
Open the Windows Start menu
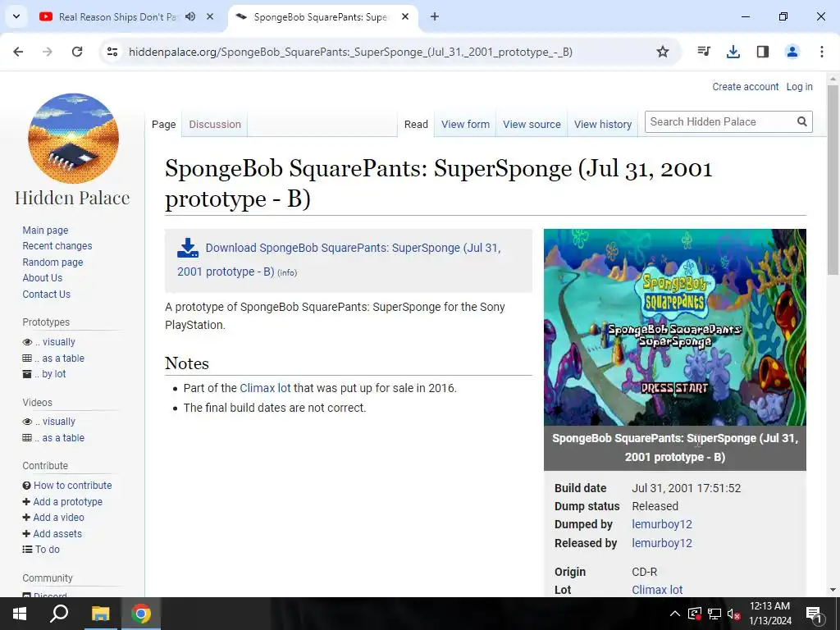[x=20, y=614]
